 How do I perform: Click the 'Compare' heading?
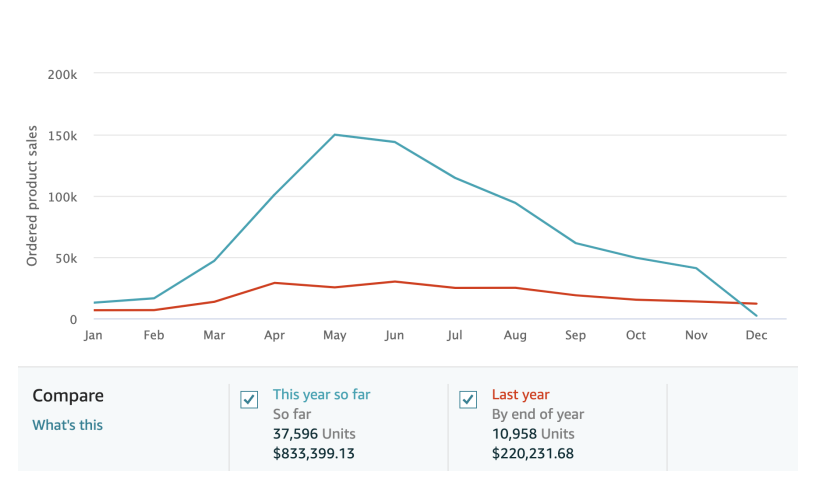pyautogui.click(x=68, y=396)
